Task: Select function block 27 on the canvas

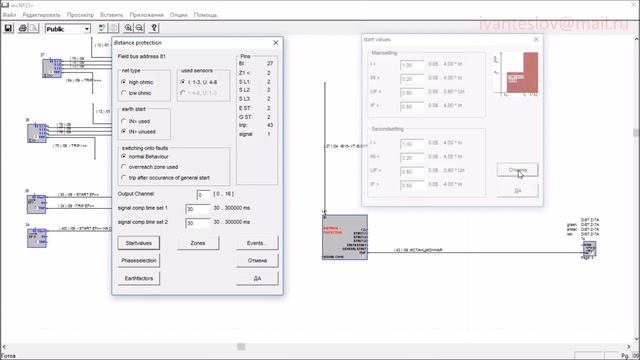Action: point(52,68)
